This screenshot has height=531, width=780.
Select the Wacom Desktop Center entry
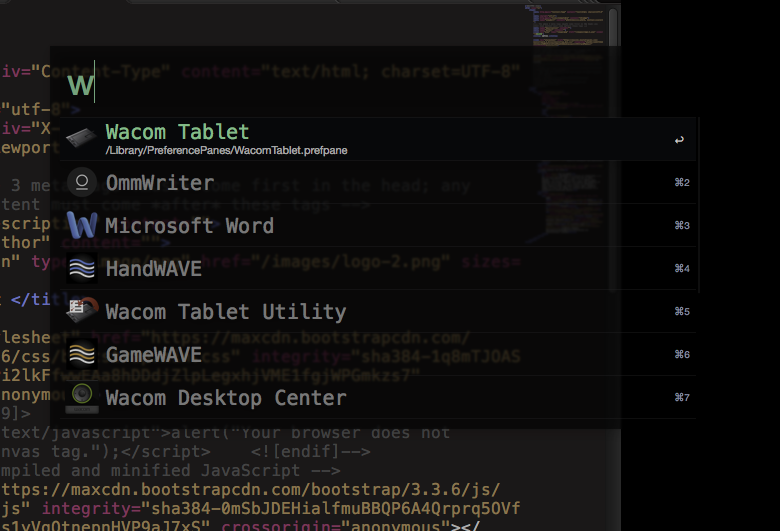click(x=225, y=398)
